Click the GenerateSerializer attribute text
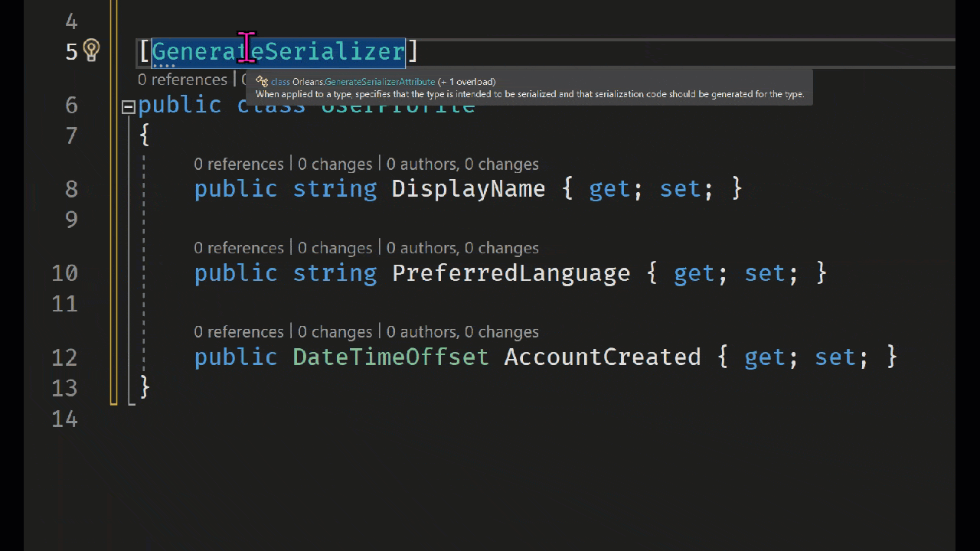This screenshot has width=980, height=551. [279, 51]
